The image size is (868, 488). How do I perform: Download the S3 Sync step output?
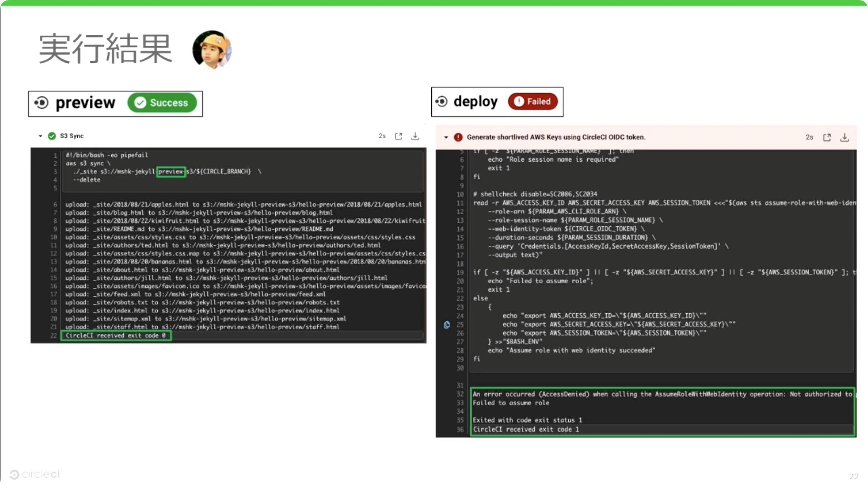[415, 136]
